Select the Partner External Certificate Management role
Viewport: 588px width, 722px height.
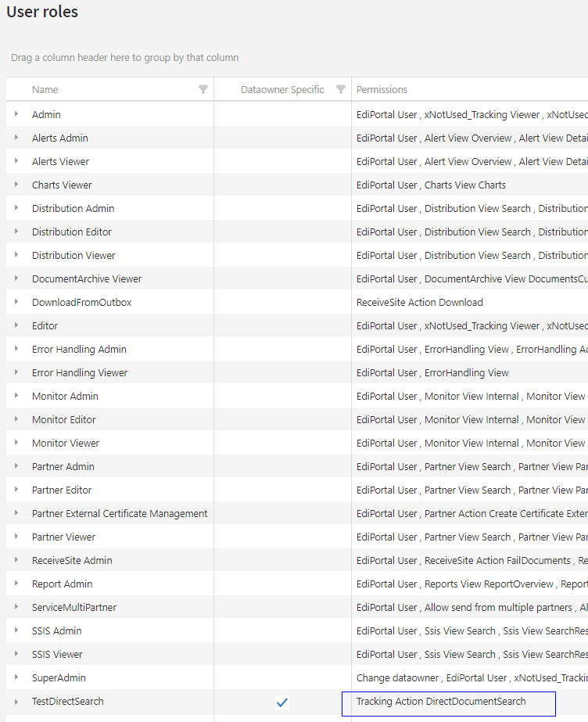[120, 514]
